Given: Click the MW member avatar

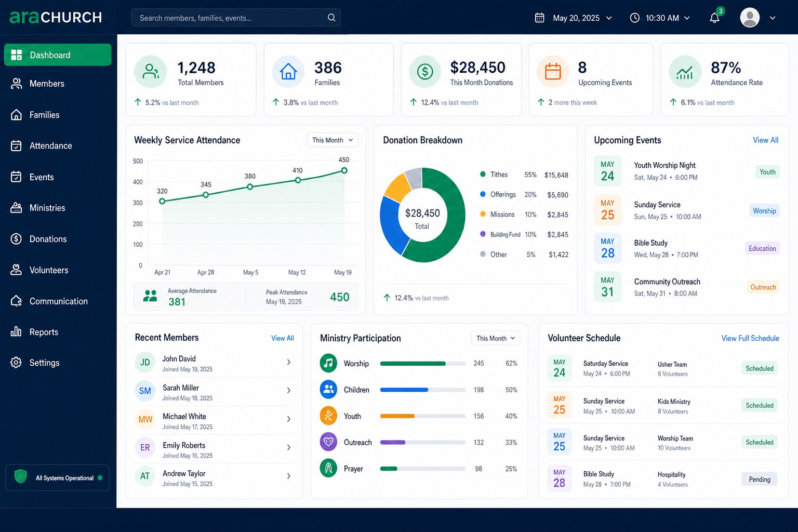Looking at the screenshot, I should point(145,419).
